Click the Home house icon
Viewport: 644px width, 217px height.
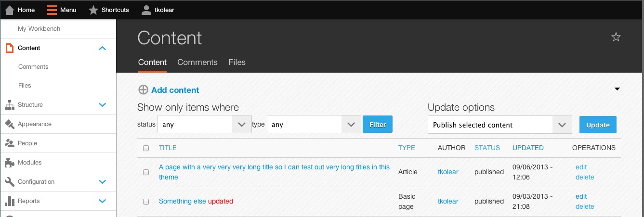pos(9,10)
